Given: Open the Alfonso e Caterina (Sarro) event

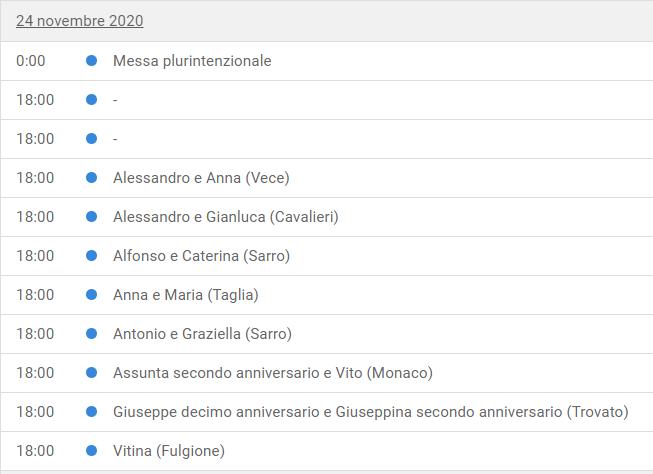Looking at the screenshot, I should click(x=202, y=256).
